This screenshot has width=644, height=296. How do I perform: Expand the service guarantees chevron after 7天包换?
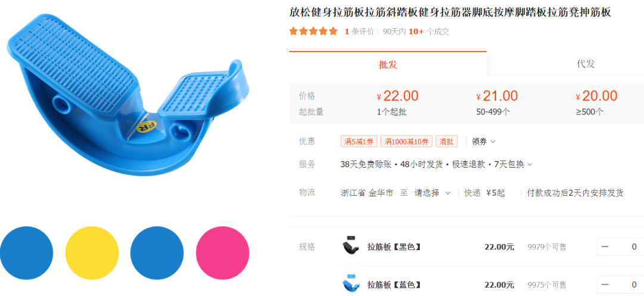click(x=530, y=165)
